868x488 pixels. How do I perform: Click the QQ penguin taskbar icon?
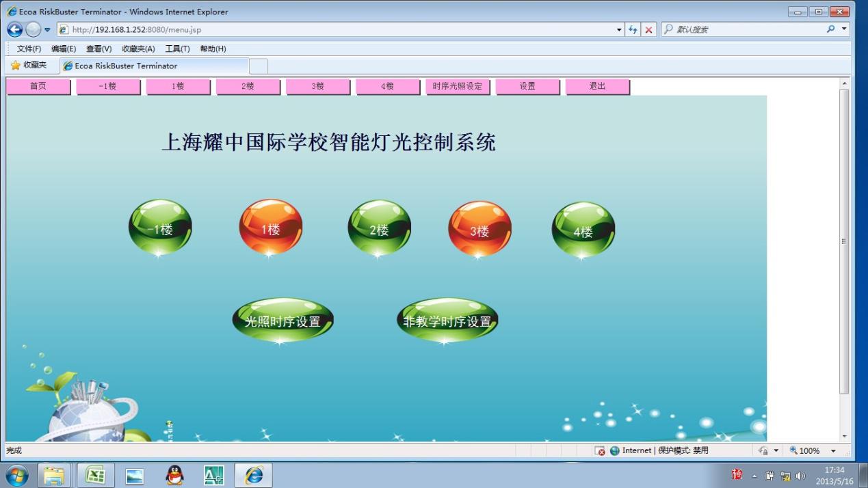click(x=174, y=475)
